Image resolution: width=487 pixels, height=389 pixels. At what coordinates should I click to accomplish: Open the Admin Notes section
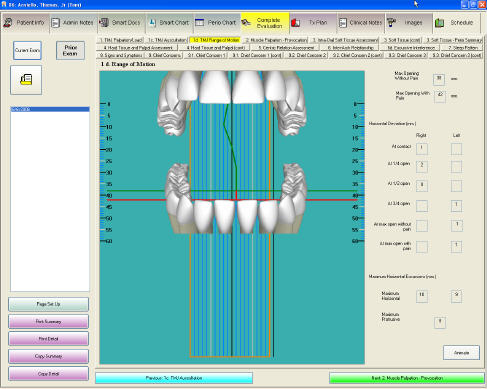[73, 23]
